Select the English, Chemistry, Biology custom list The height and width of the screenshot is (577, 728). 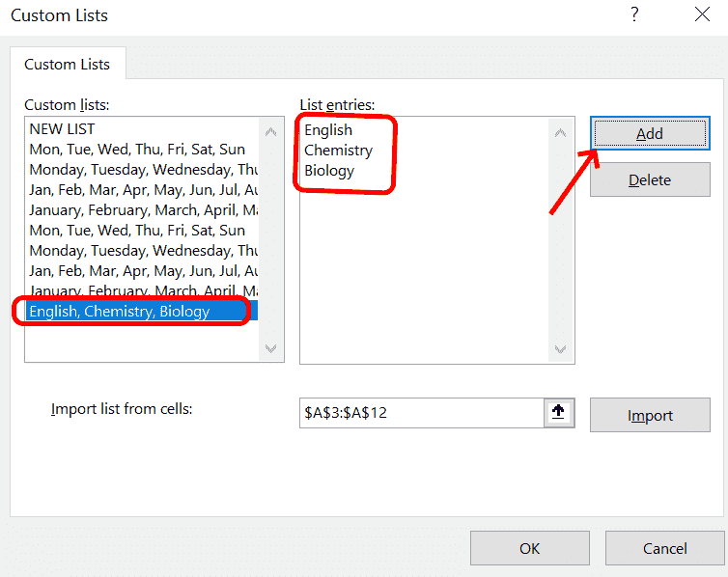coord(120,311)
